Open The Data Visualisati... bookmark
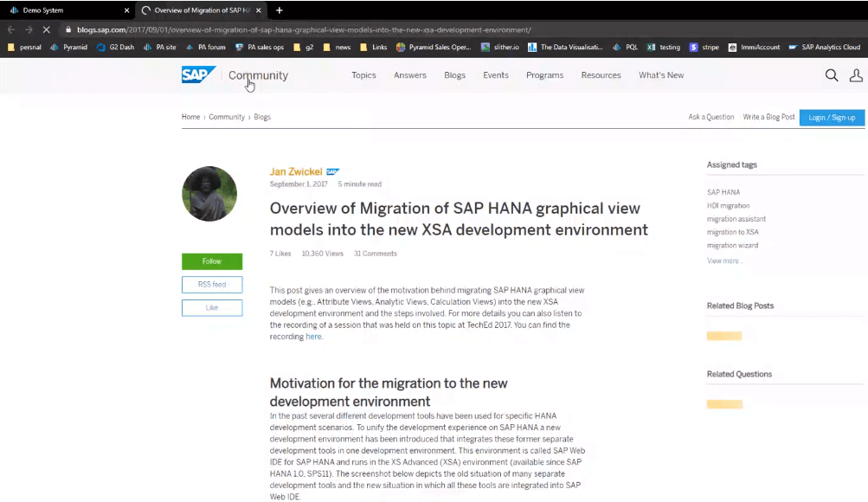The width and height of the screenshot is (868, 502). 565,47
